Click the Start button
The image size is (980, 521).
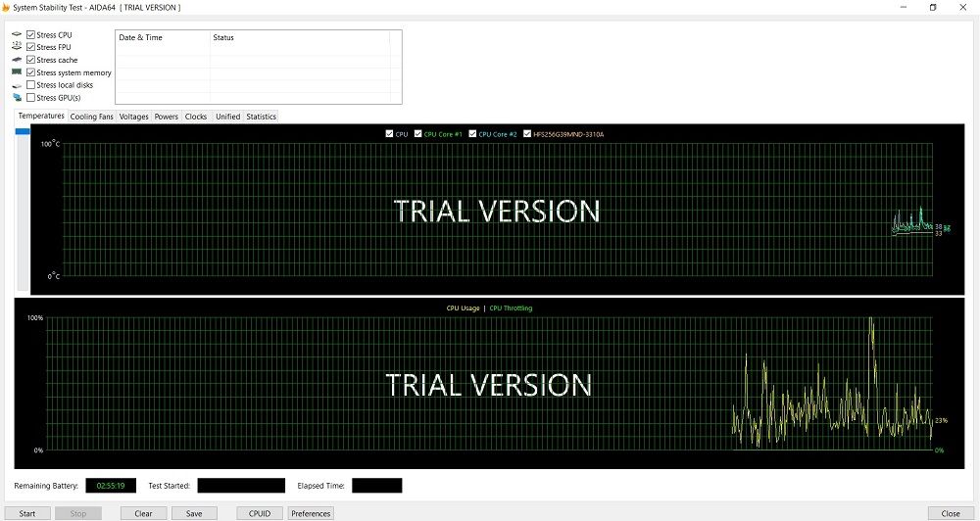[27, 513]
